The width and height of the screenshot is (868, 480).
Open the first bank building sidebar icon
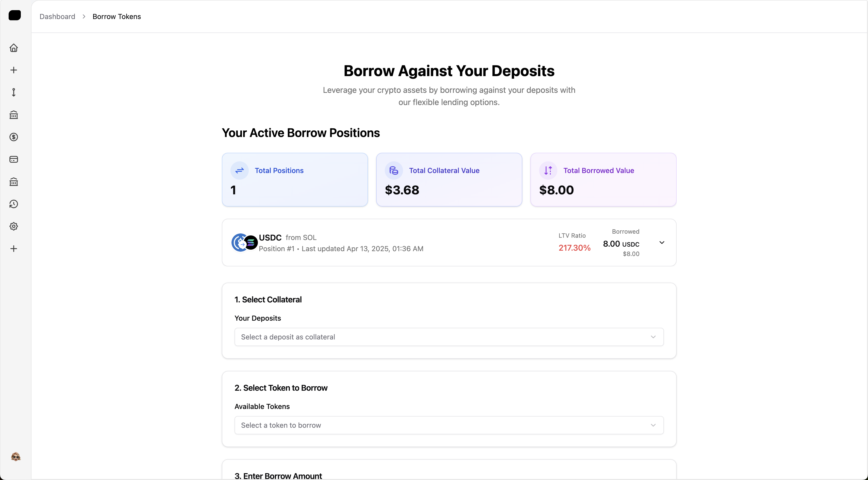coord(14,115)
